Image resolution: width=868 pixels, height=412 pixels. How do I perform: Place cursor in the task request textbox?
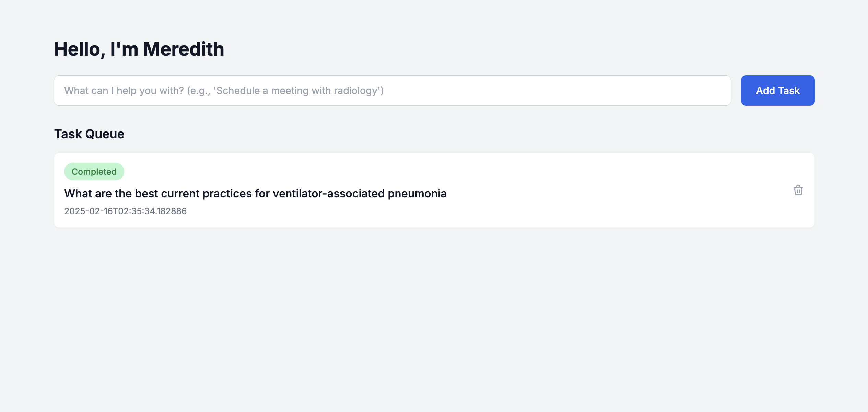tap(392, 91)
